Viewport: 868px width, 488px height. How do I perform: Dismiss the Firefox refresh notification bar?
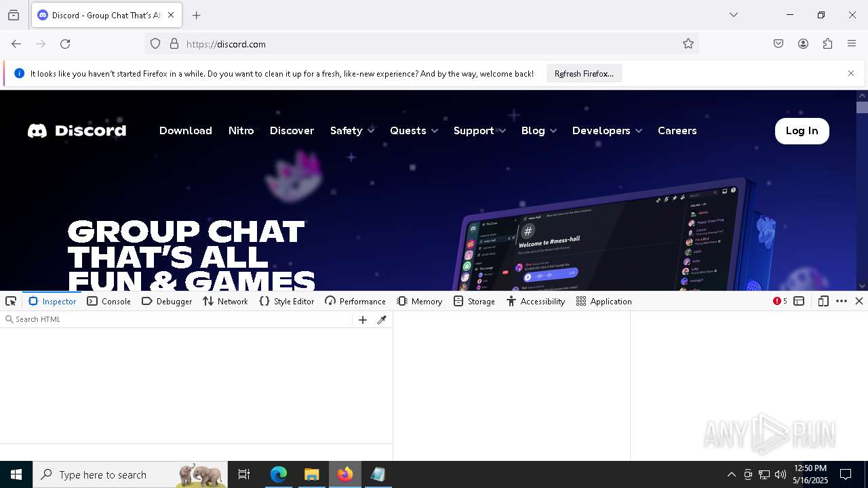pos(851,73)
